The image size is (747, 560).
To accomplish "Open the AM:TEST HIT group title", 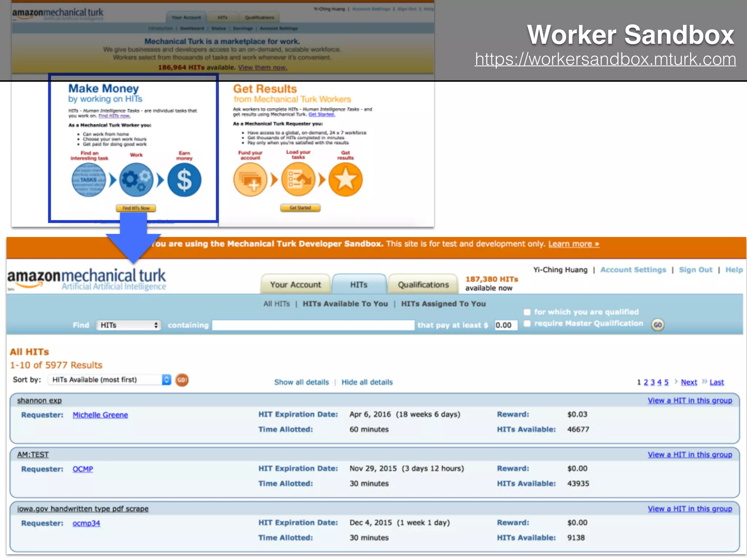I will coord(33,455).
